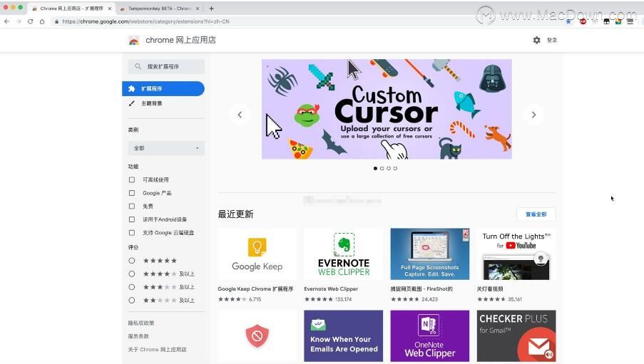
Task: Click the Evernote Web Clipper title text
Action: point(331,289)
